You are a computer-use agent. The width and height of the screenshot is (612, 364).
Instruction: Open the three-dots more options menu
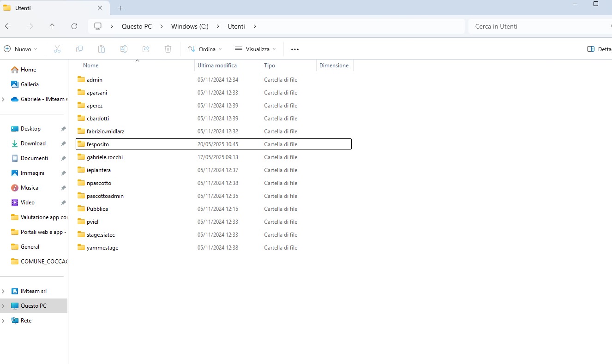coord(295,49)
